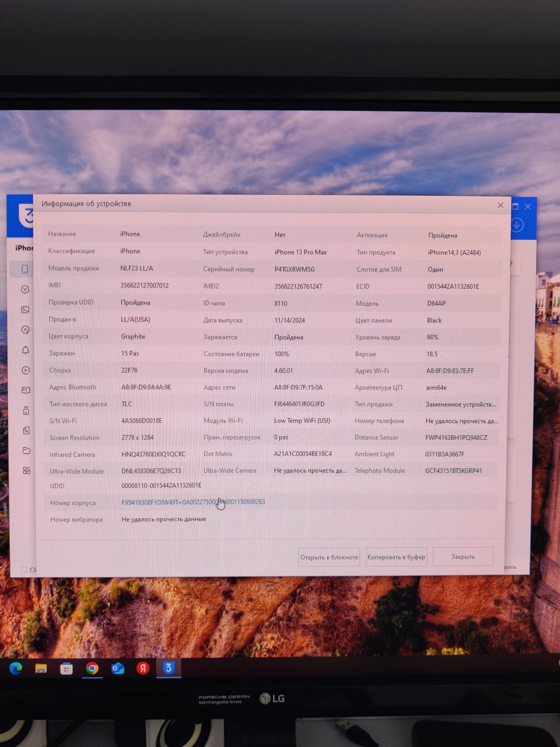The width and height of the screenshot is (560, 747).
Task: Select version value 18.5
Action: (432, 354)
